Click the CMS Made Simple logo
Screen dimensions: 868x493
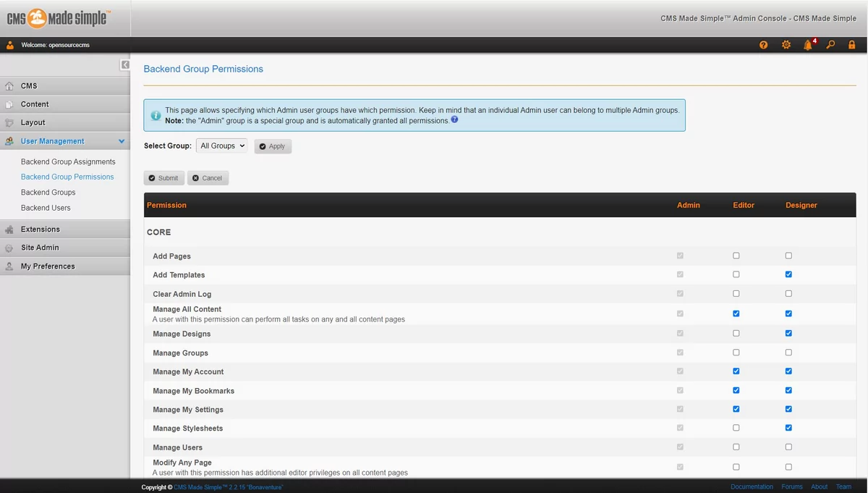(59, 17)
